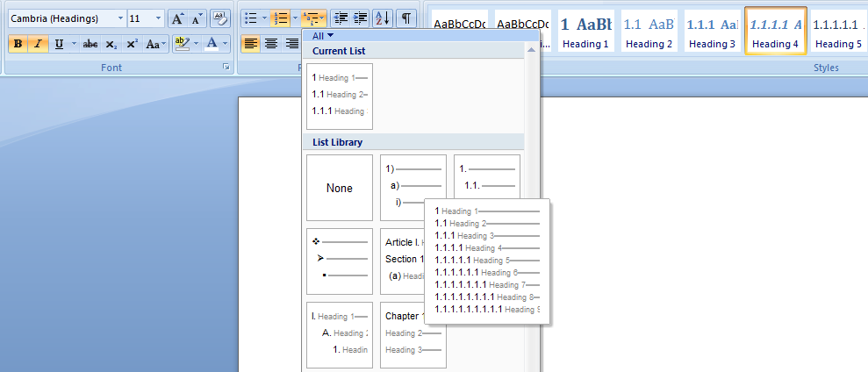Select None in the List Library

click(339, 188)
